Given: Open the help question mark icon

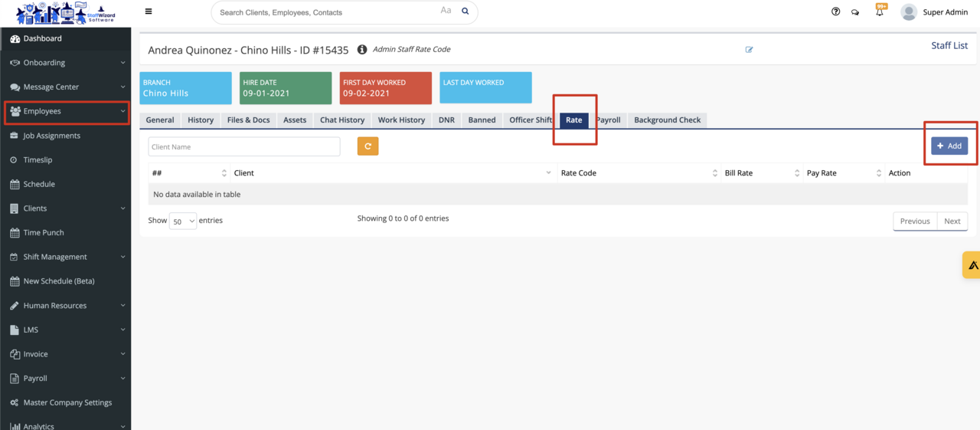Looking at the screenshot, I should (x=835, y=11).
